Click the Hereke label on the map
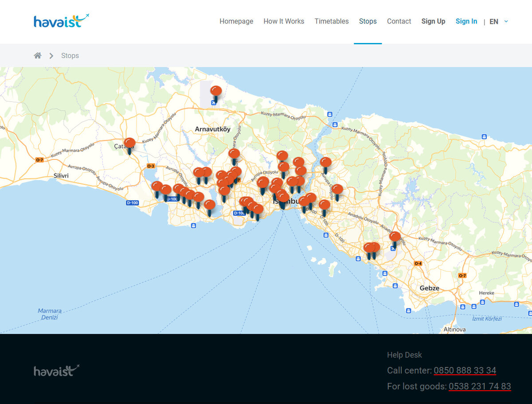This screenshot has width=532, height=404. click(486, 293)
